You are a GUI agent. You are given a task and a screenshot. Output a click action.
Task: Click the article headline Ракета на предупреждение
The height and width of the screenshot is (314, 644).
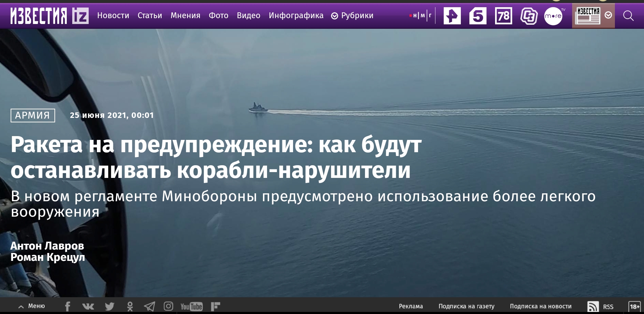(216, 157)
